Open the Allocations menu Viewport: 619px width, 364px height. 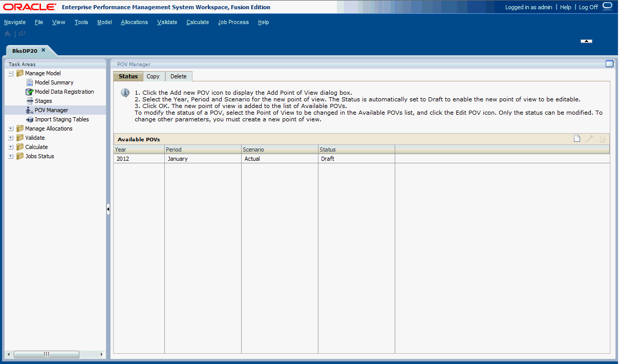(x=135, y=22)
